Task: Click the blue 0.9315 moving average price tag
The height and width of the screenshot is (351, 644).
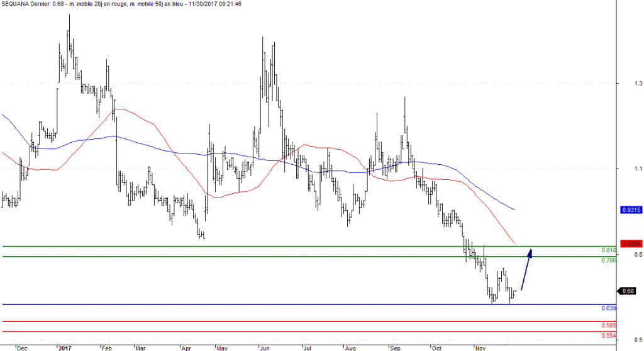Action: pyautogui.click(x=630, y=210)
